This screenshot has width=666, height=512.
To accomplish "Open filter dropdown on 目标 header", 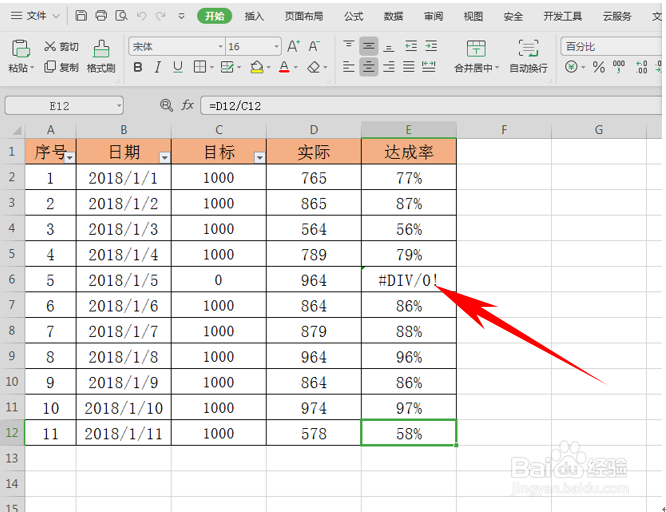I will tap(260, 158).
